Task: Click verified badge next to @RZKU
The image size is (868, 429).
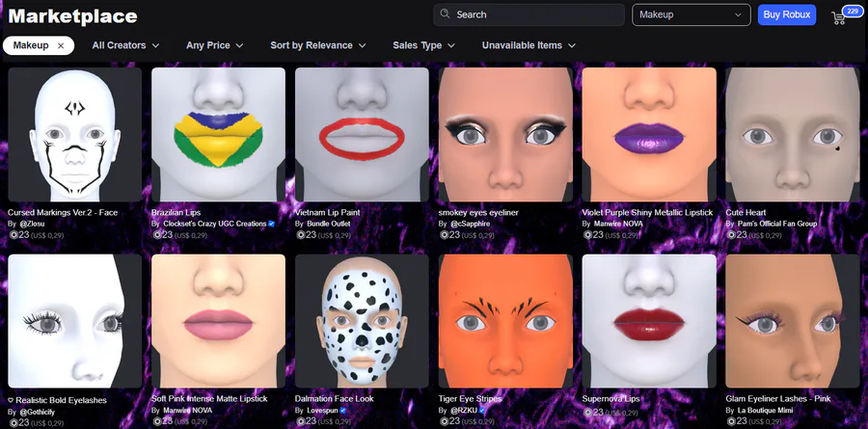Action: click(x=482, y=410)
